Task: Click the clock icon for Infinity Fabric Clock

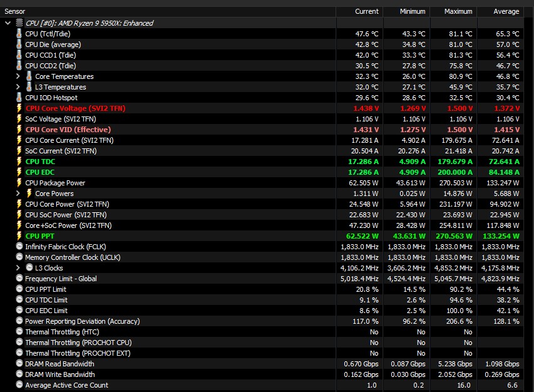Action: (19, 246)
